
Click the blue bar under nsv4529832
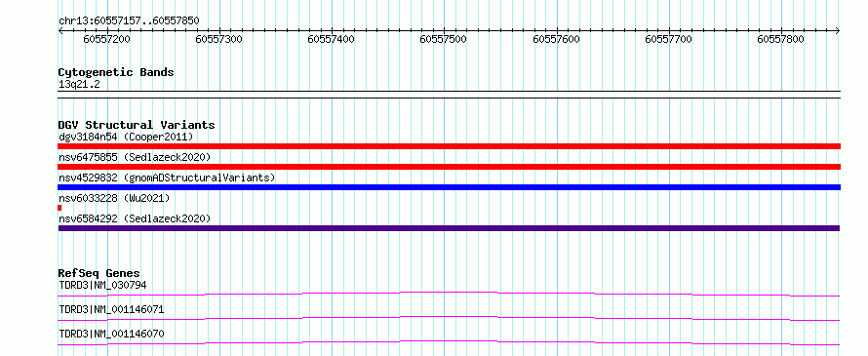pyautogui.click(x=449, y=187)
